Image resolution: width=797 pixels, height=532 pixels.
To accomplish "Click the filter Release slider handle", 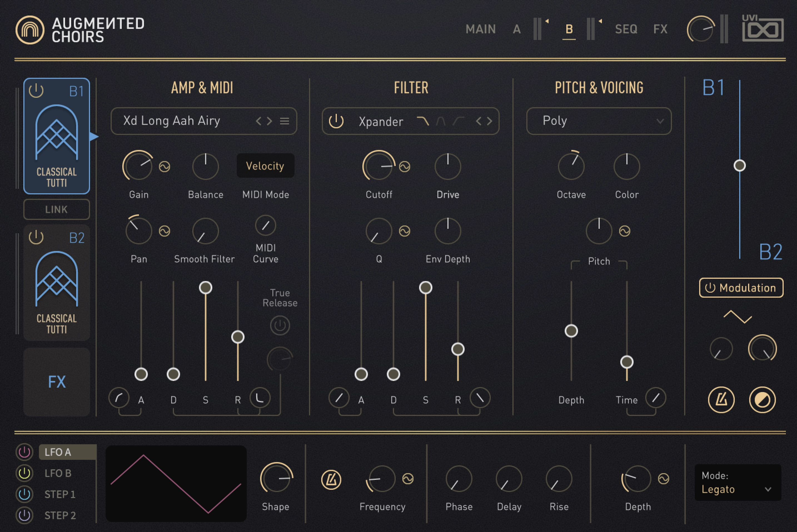I will pyautogui.click(x=458, y=349).
